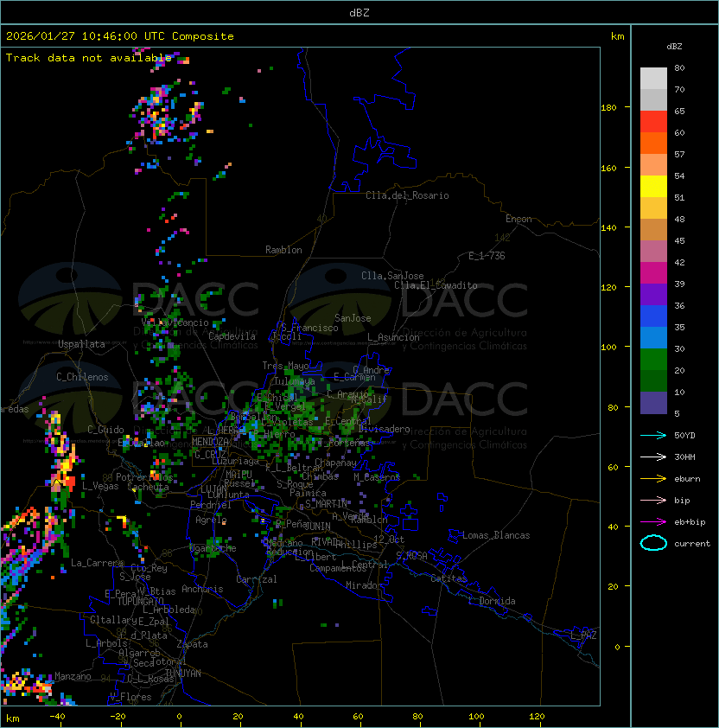The height and width of the screenshot is (728, 719).
Task: Click the bright green 20-30 dBZ swatch
Action: [x=653, y=360]
